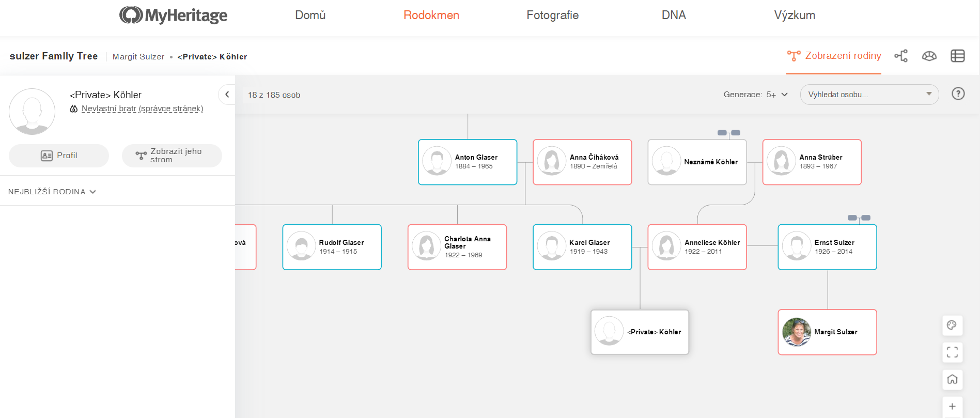Open the help question mark icon
This screenshot has height=418, width=980.
coord(958,94)
